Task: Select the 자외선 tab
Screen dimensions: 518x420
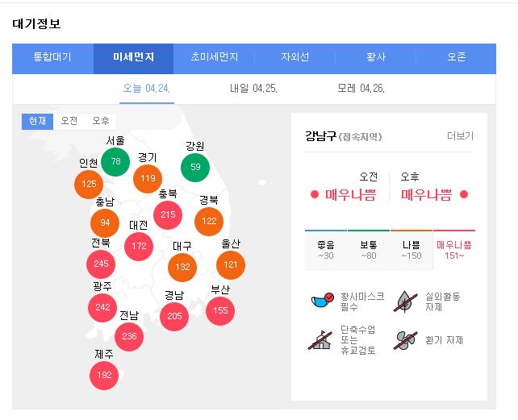Action: pos(295,58)
